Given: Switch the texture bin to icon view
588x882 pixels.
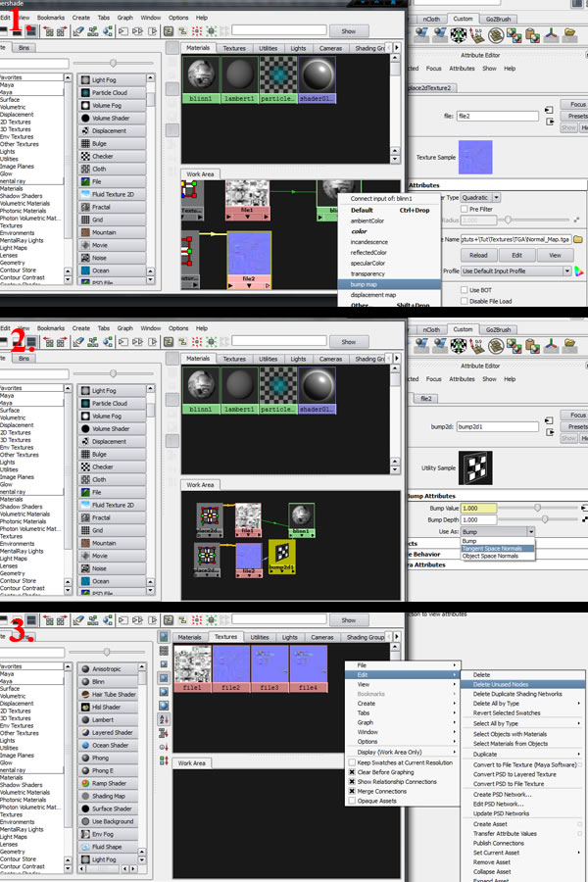Looking at the screenshot, I should [164, 637].
